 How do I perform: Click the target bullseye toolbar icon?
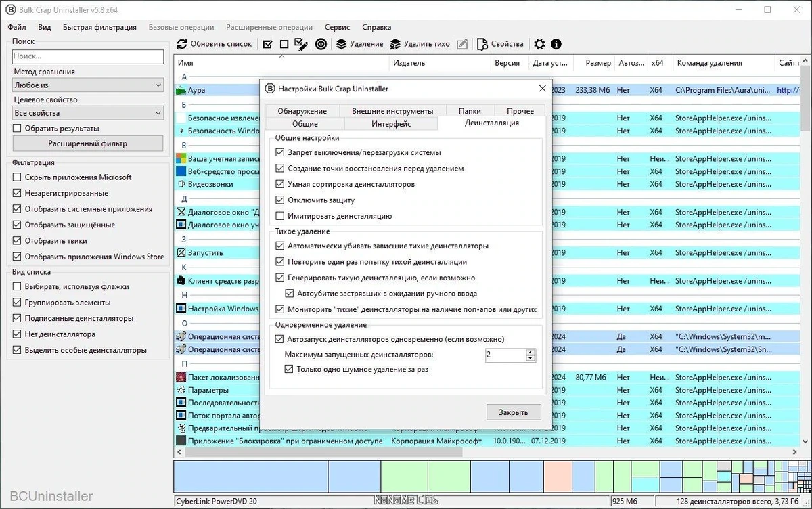[x=321, y=44]
